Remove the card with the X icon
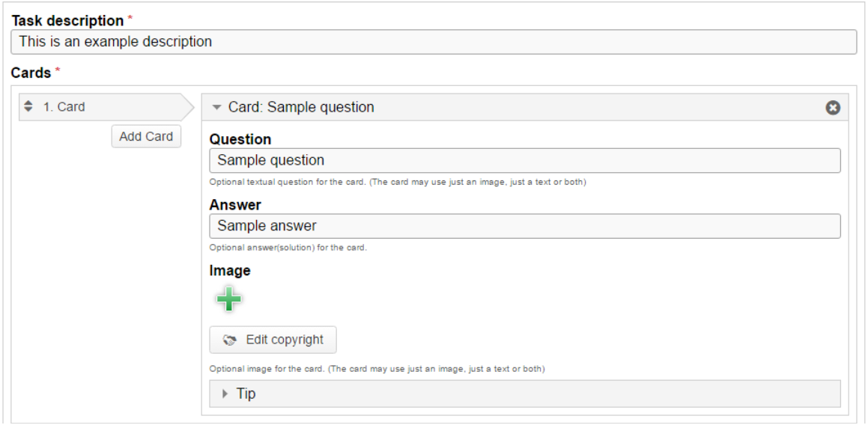Screen dimensions: 868x428 coord(833,107)
